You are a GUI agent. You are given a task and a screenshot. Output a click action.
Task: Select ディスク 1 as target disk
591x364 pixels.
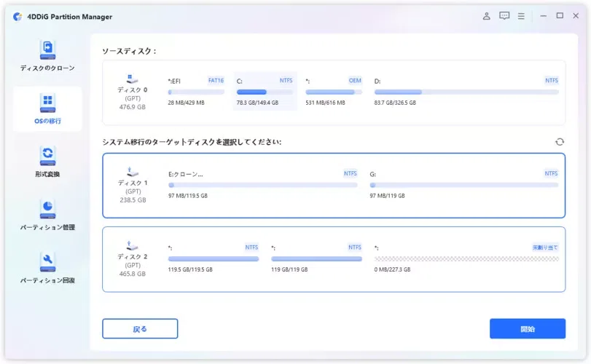(334, 185)
